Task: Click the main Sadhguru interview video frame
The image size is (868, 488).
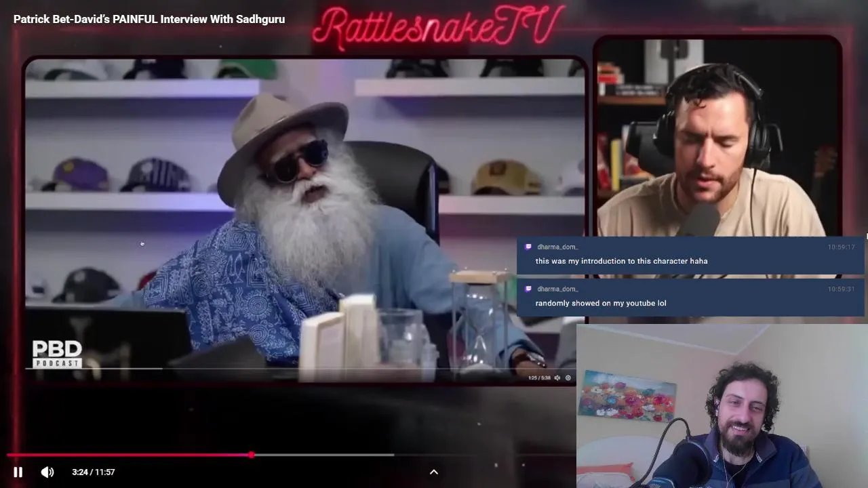Action: tap(305, 220)
